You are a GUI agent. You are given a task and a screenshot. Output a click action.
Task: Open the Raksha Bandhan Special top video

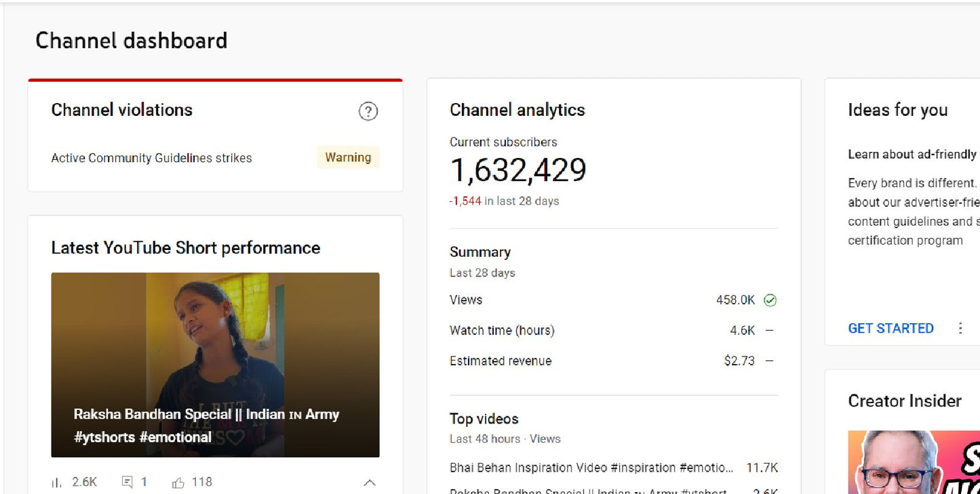click(590, 491)
